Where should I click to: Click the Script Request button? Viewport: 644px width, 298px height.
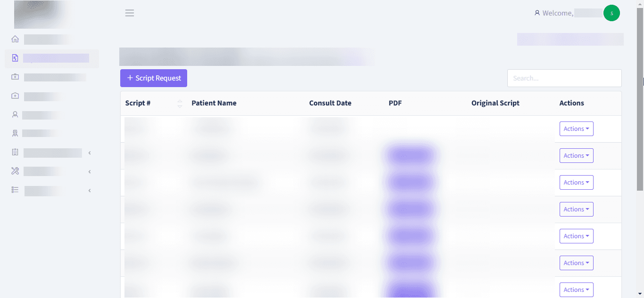[154, 78]
